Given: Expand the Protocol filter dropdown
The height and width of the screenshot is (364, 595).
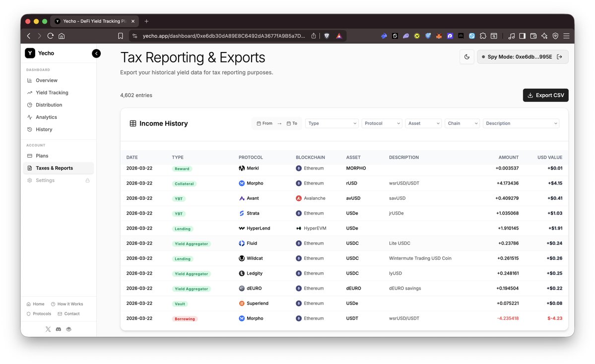Looking at the screenshot, I should coord(381,123).
